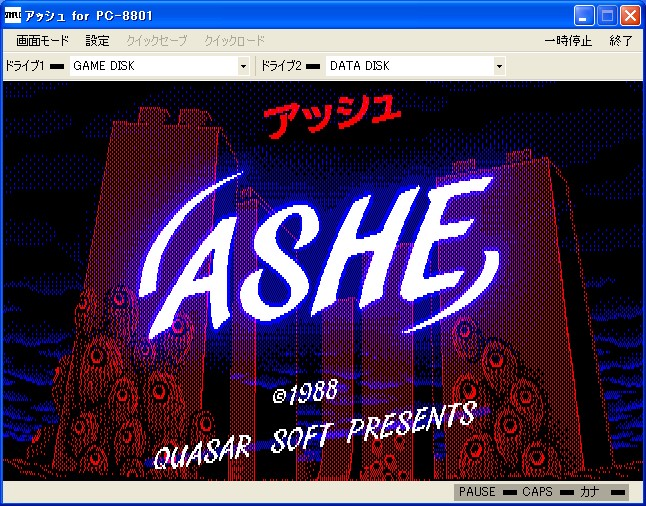646x506 pixels.
Task: Click 終了 to exit the emulator
Action: pyautogui.click(x=621, y=41)
